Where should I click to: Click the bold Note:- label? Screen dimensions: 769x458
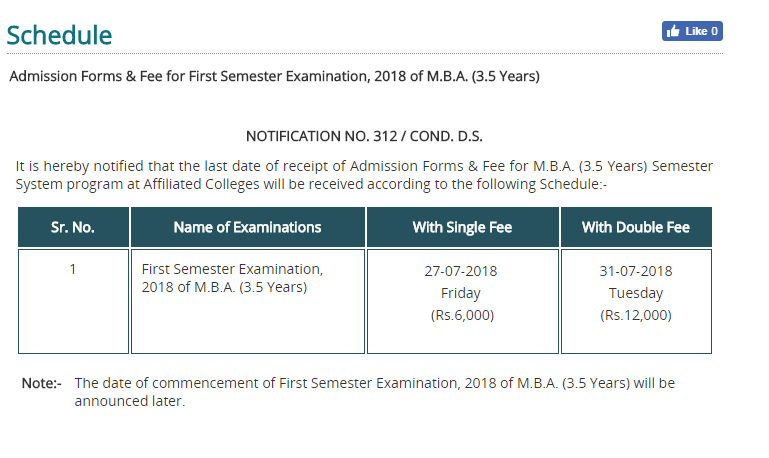tap(42, 383)
